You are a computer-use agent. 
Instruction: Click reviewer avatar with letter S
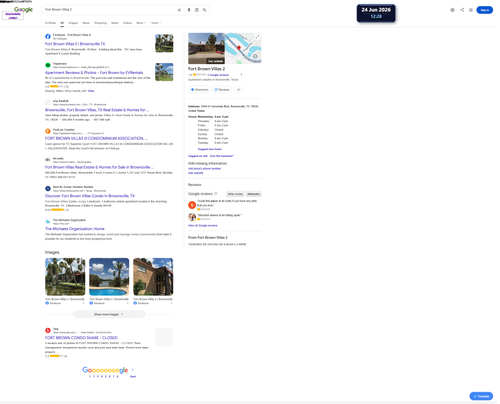pyautogui.click(x=192, y=205)
